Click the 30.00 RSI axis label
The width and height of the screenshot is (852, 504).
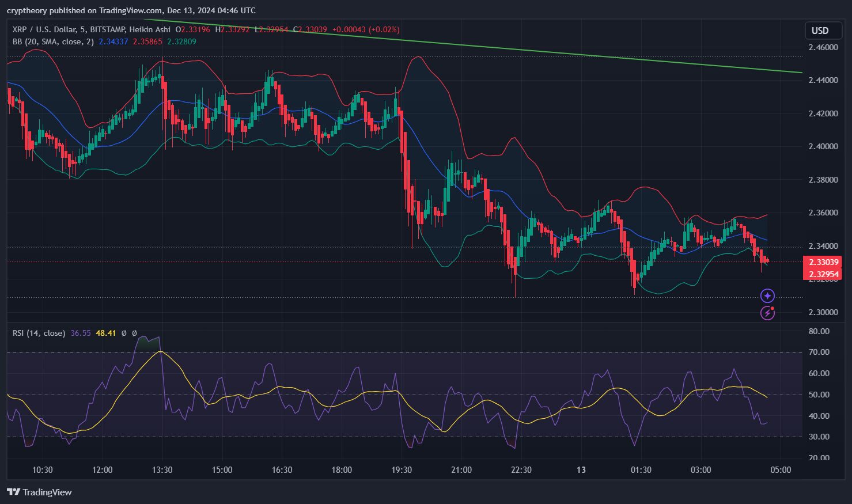click(819, 437)
